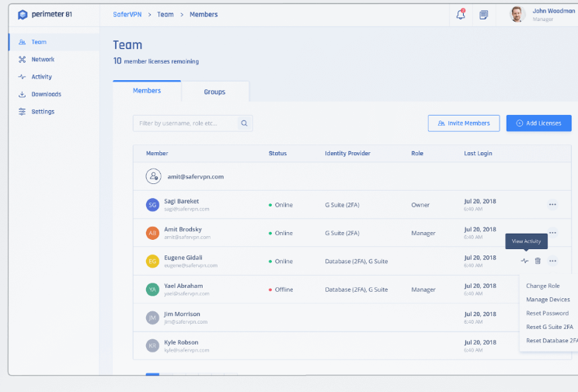Image resolution: width=578 pixels, height=392 pixels.
Task: Click the Team sidebar icon
Action: click(22, 42)
